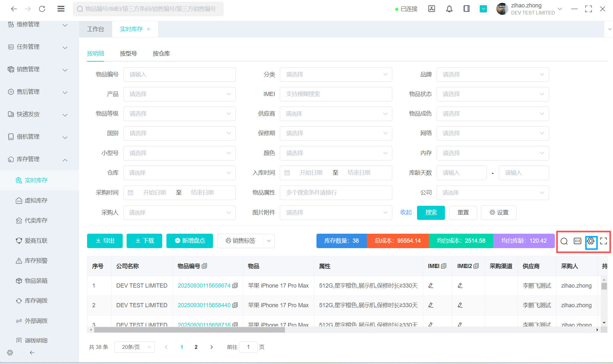Viewport: 613px width, 364px height.
Task: Click the 物品编号 input field
Action: (x=179, y=74)
